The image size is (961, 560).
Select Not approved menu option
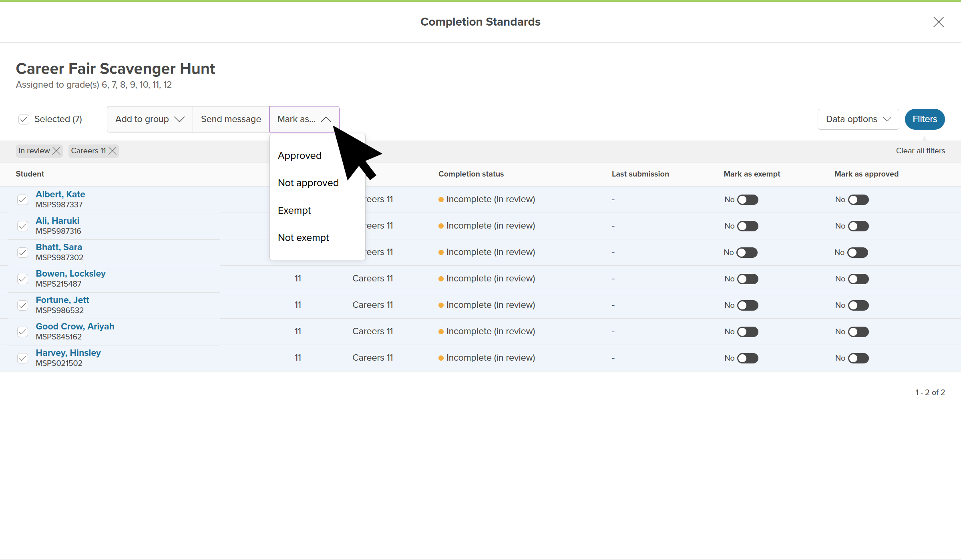pos(308,183)
